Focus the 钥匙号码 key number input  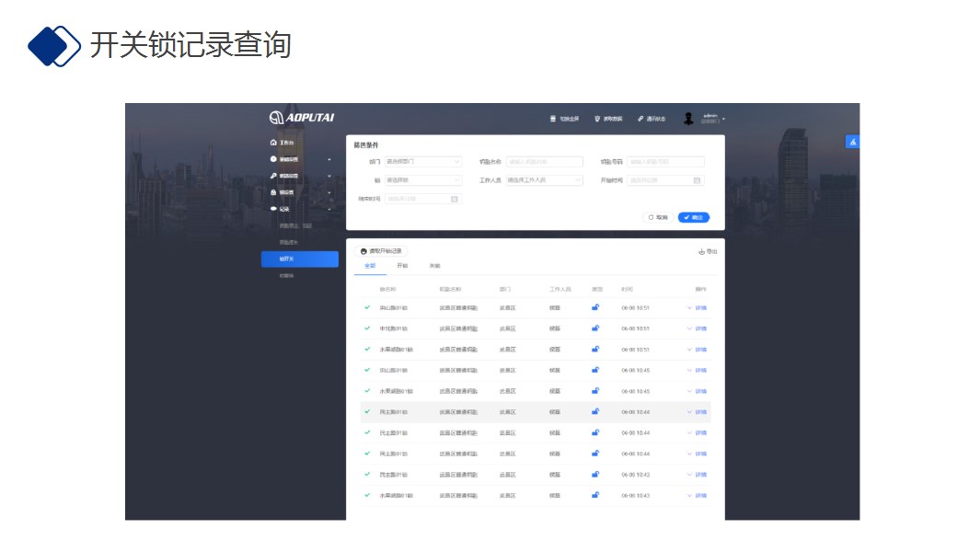tap(665, 162)
